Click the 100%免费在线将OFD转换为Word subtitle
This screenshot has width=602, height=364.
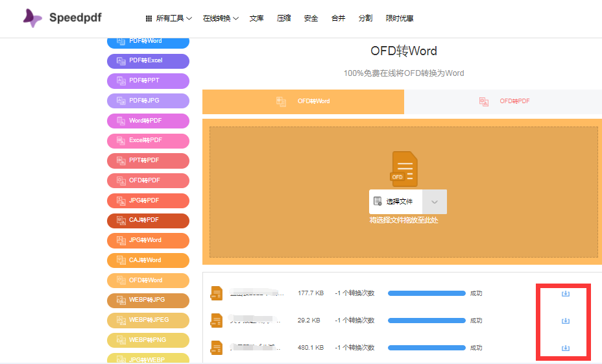[404, 73]
